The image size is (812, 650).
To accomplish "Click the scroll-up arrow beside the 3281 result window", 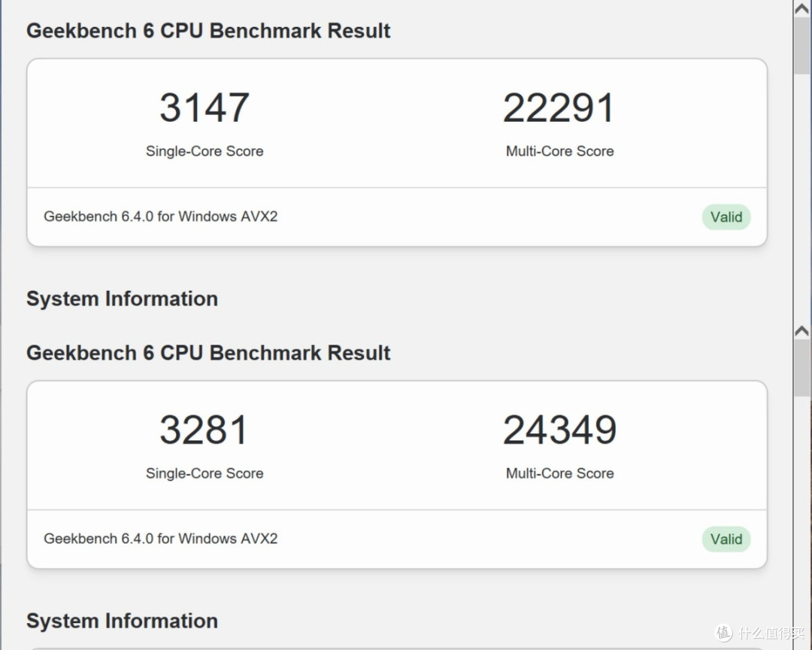I will (x=802, y=331).
